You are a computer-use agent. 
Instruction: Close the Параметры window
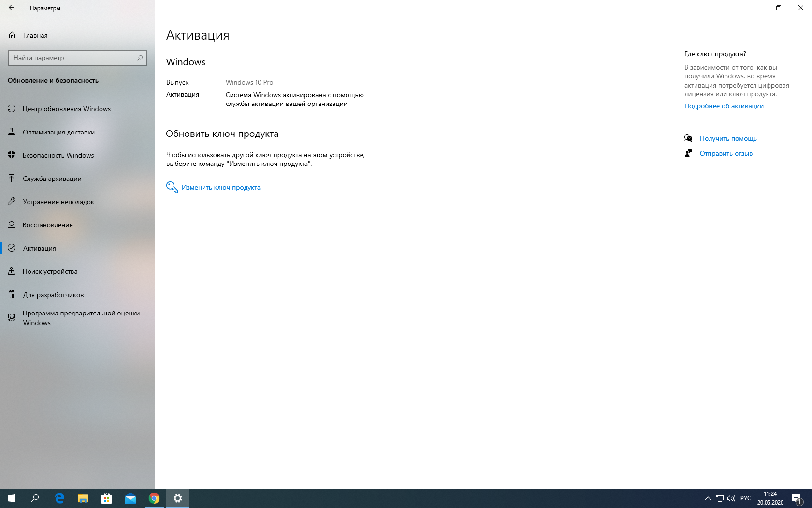coord(801,8)
